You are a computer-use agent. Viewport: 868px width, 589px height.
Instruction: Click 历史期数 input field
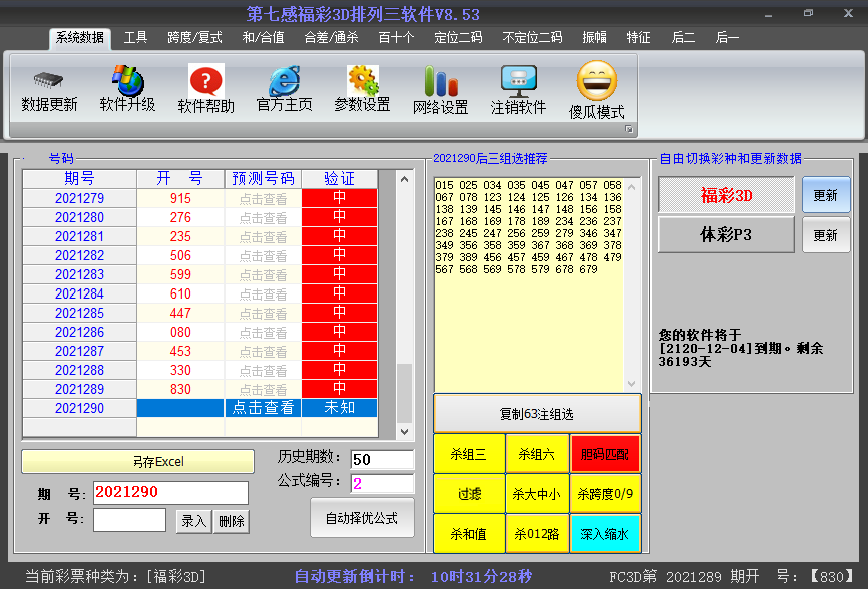382,459
